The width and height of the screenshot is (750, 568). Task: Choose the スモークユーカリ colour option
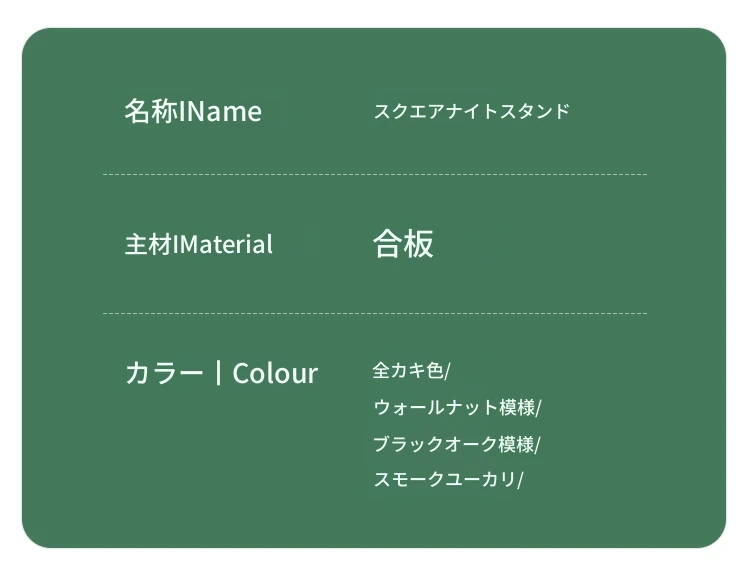(445, 479)
